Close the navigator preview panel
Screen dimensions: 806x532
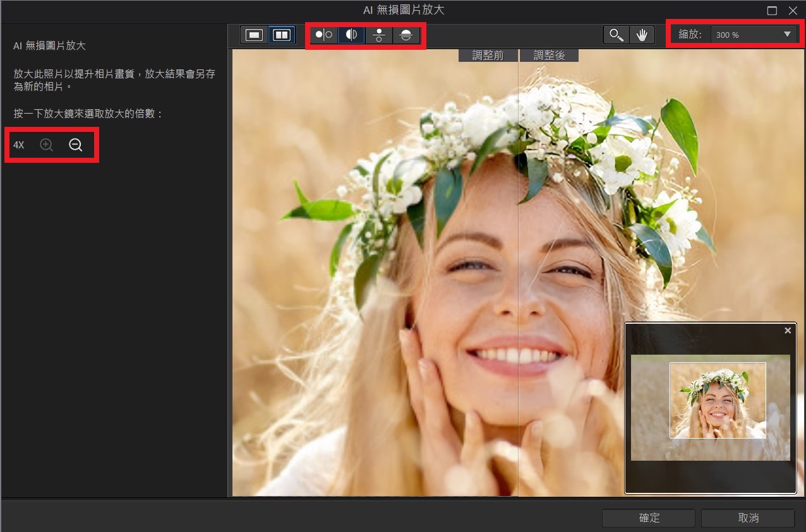788,331
